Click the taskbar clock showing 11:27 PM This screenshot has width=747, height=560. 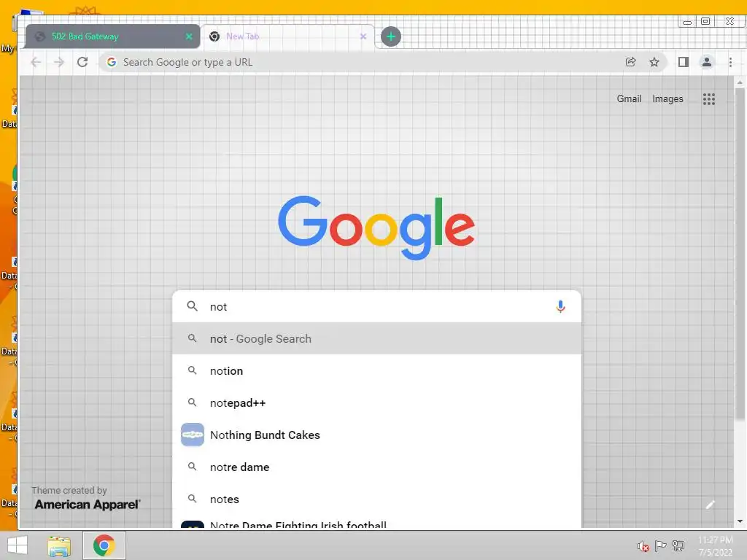coord(715,545)
